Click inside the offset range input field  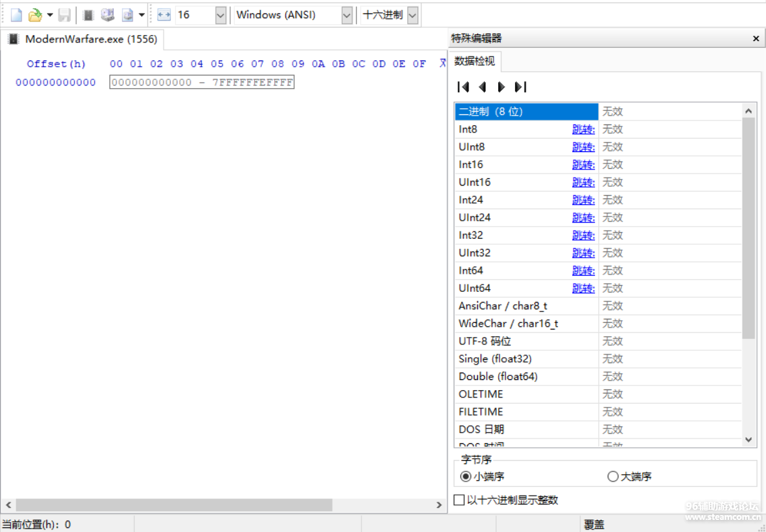point(201,82)
